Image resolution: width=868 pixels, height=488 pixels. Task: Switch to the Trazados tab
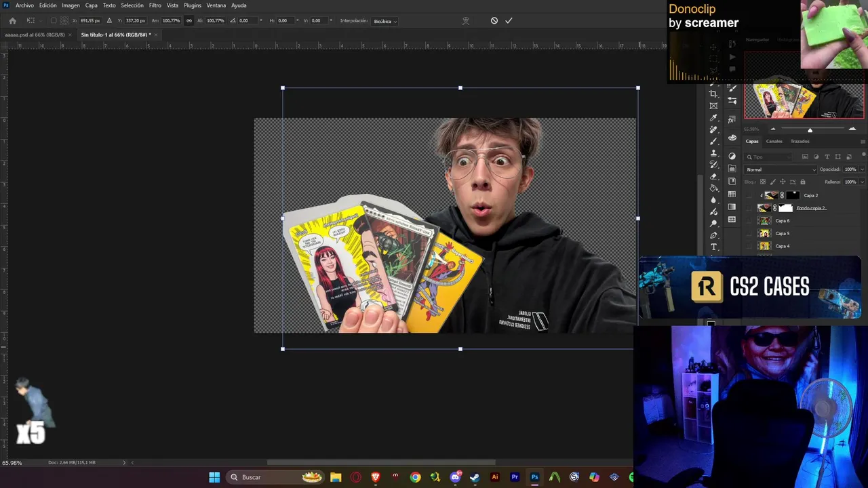[800, 142]
